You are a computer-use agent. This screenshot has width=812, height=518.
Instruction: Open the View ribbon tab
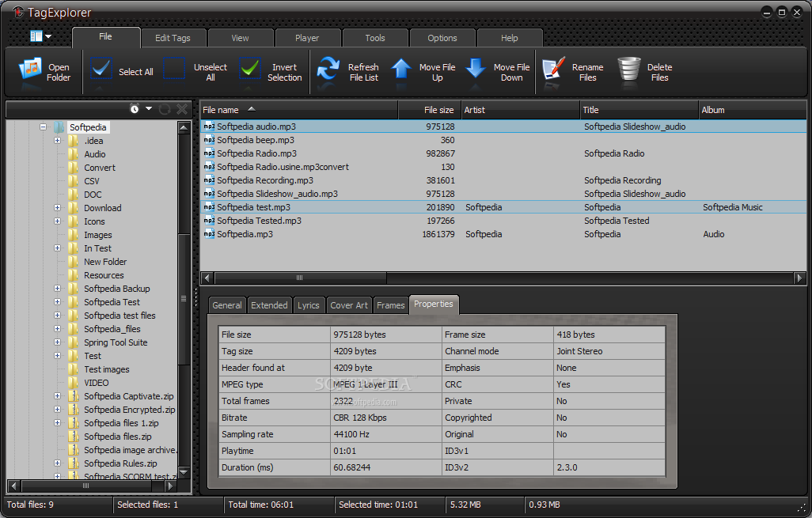[241, 38]
